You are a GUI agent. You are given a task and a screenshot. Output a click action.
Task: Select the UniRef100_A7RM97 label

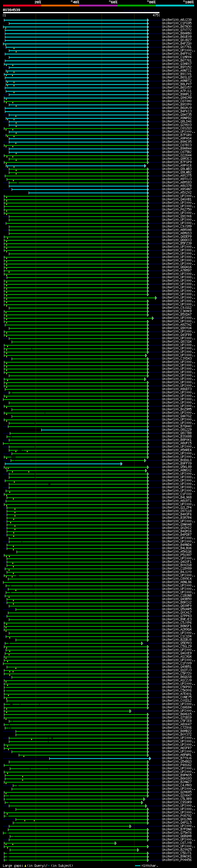[177, 271]
